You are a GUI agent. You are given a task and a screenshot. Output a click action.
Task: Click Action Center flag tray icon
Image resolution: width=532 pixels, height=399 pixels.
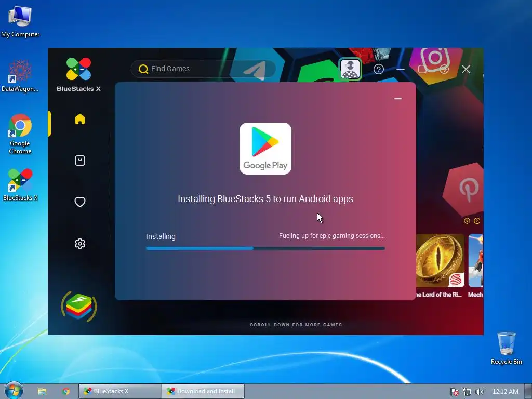coord(454,392)
